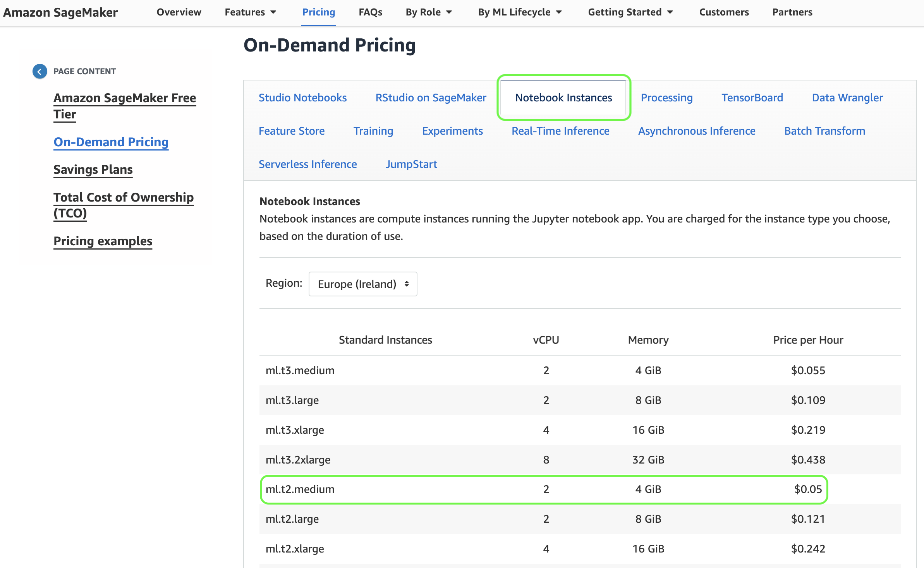924x568 pixels.
Task: Click the $0.219 price cell
Action: pos(808,430)
